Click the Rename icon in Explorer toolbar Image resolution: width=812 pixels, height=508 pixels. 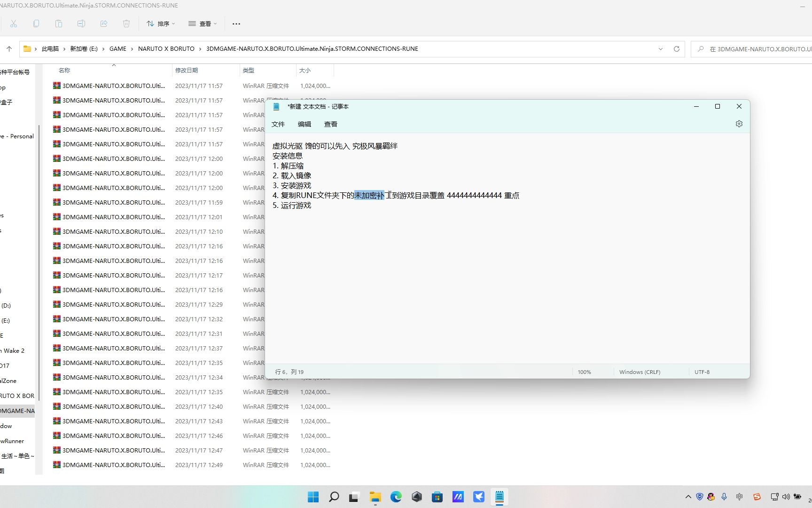click(81, 24)
